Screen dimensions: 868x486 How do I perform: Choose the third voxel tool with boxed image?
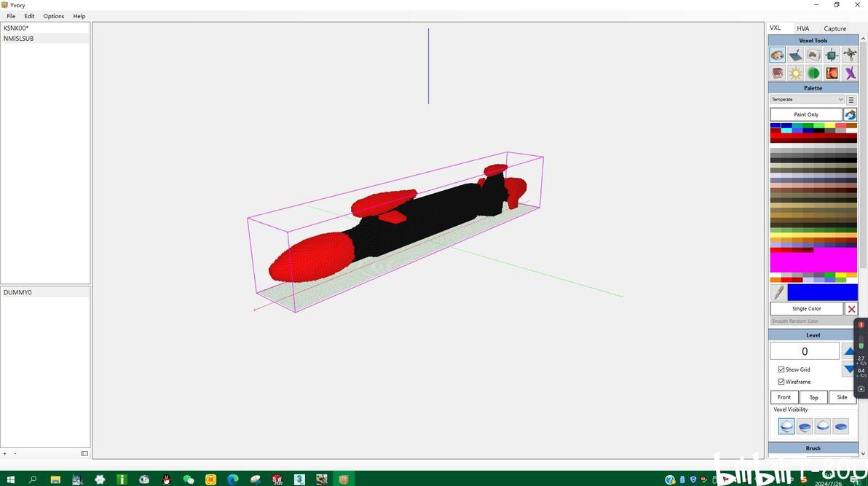(x=813, y=55)
